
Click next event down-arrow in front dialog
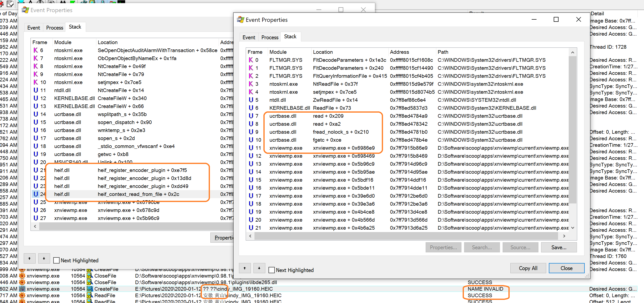[x=259, y=268]
